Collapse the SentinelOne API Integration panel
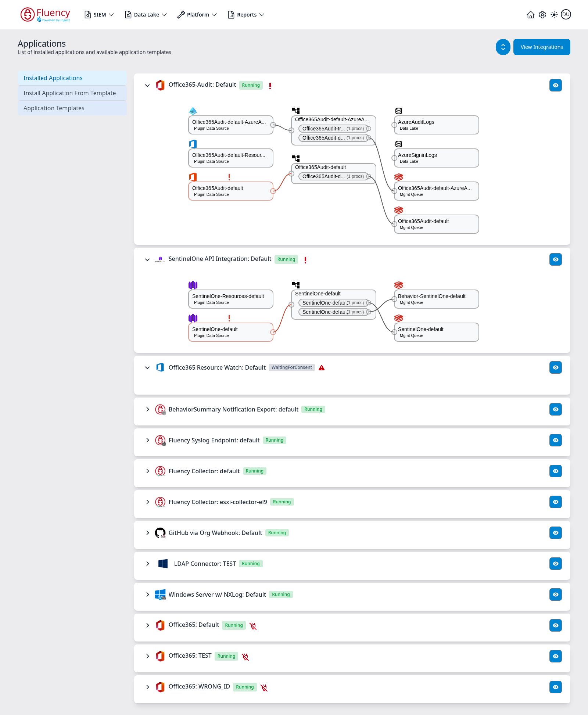 click(x=147, y=259)
